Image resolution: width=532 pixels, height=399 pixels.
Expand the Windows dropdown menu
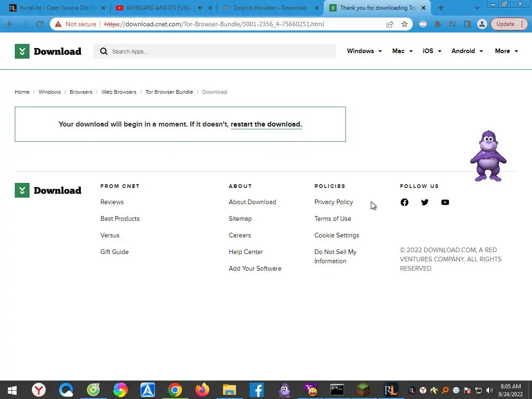point(364,51)
